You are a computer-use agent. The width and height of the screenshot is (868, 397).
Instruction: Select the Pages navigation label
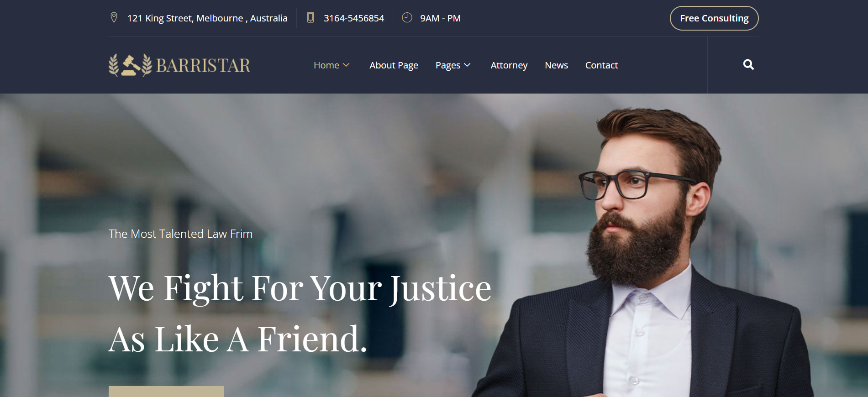point(447,65)
